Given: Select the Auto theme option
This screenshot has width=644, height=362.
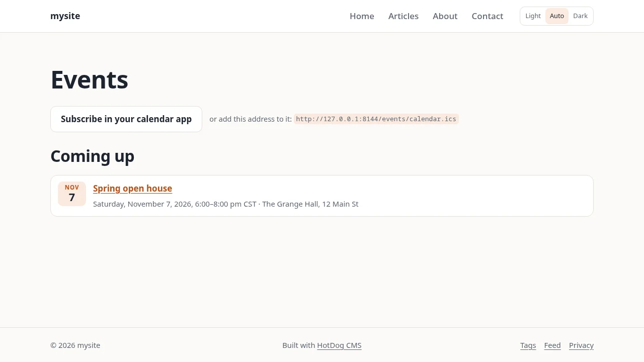Looking at the screenshot, I should coord(557,16).
